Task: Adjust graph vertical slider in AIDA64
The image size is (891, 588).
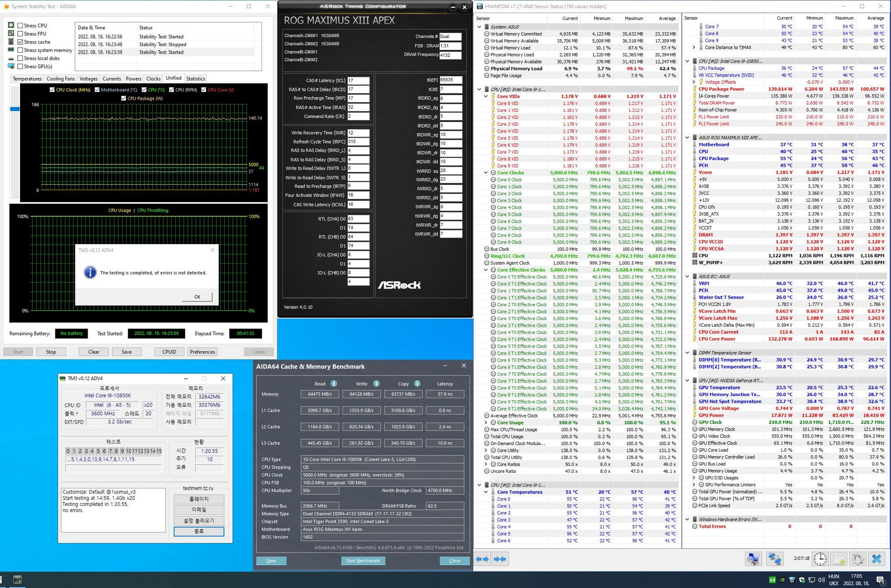Action: (x=15, y=109)
